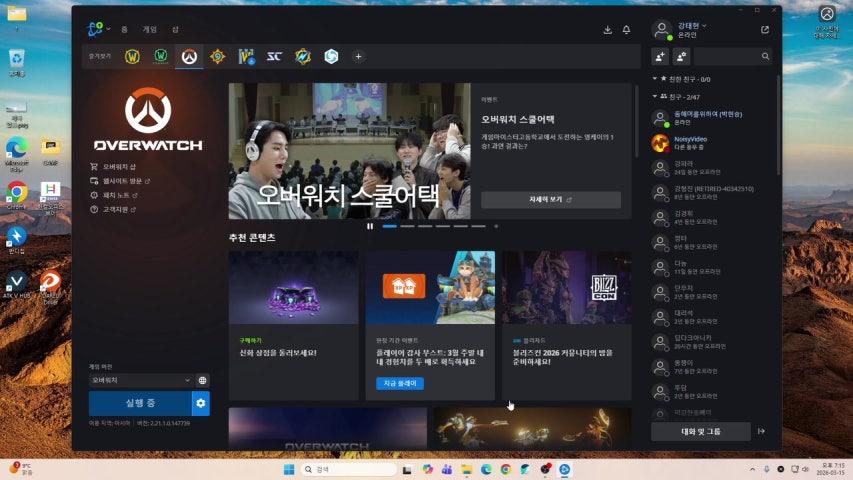Click the globe region icon
Screen dimensions: 853x480
[203, 380]
